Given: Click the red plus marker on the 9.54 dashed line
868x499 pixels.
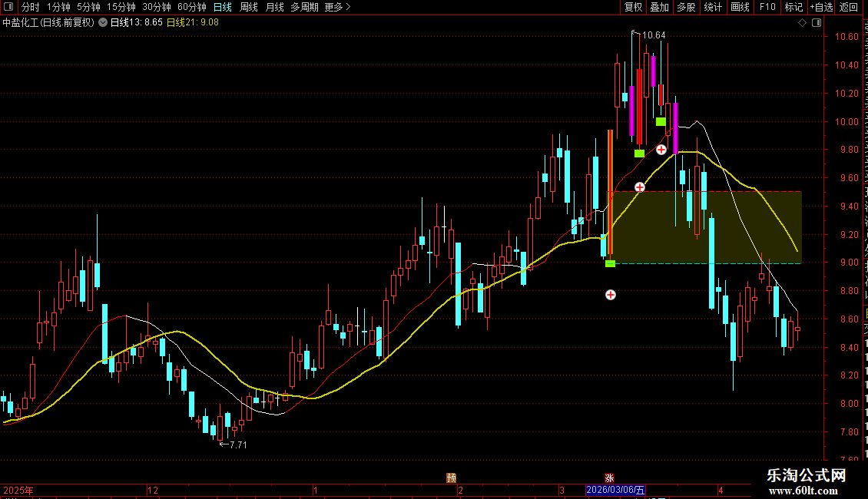Looking at the screenshot, I should point(639,187).
